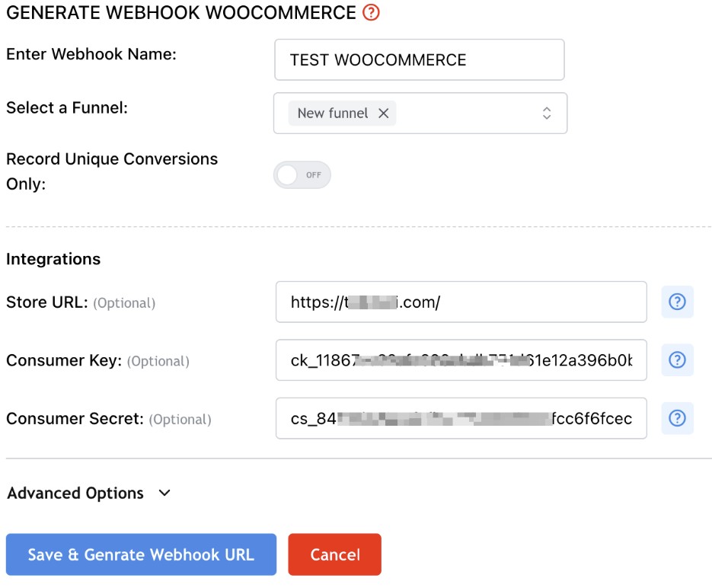The width and height of the screenshot is (712, 588).
Task: Click the Integrations section heading
Action: [53, 259]
